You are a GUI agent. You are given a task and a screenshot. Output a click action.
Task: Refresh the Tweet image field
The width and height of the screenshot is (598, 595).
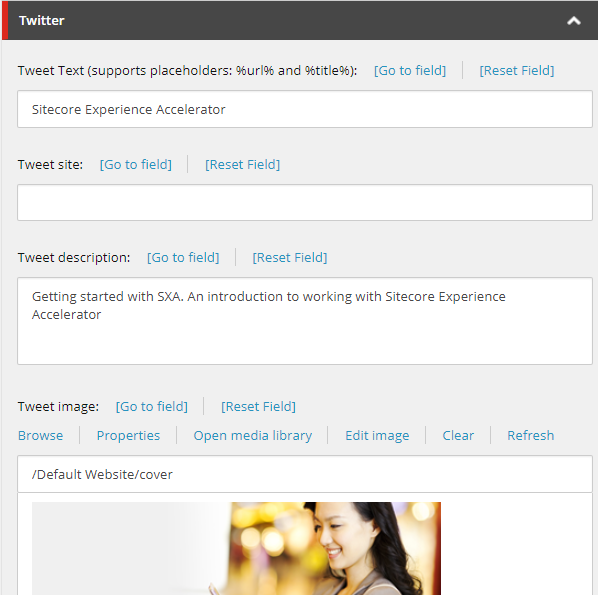point(530,436)
